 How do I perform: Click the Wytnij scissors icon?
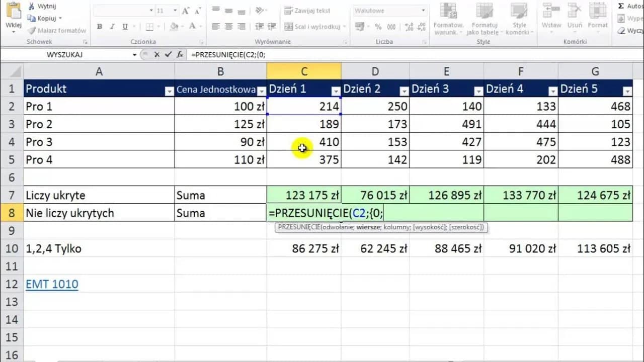point(32,7)
